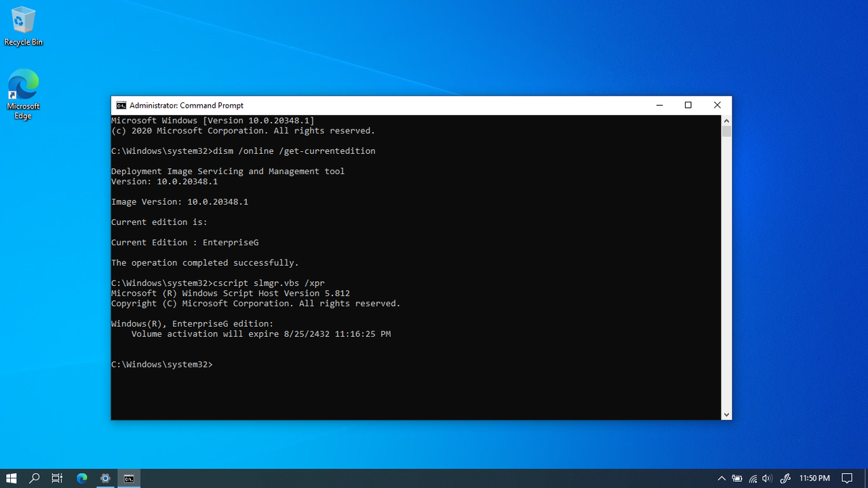Launch Microsoft Edge from the taskbar

pos(82,479)
